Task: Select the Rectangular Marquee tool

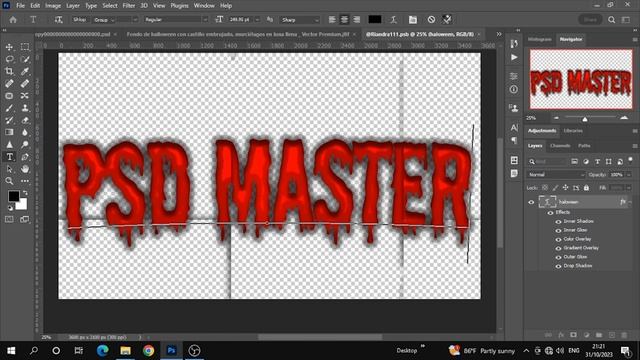Action: coord(25,47)
